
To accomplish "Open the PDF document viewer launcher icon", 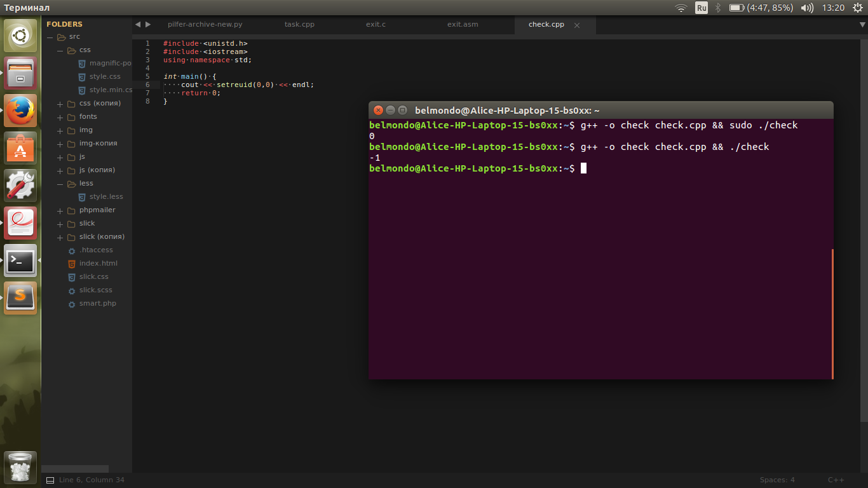I will click(21, 223).
